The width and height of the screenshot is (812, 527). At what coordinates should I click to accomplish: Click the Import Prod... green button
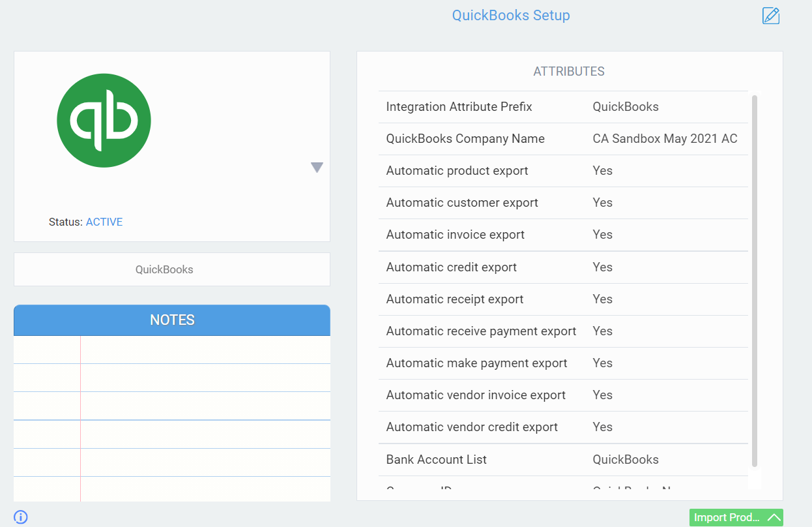[727, 518]
